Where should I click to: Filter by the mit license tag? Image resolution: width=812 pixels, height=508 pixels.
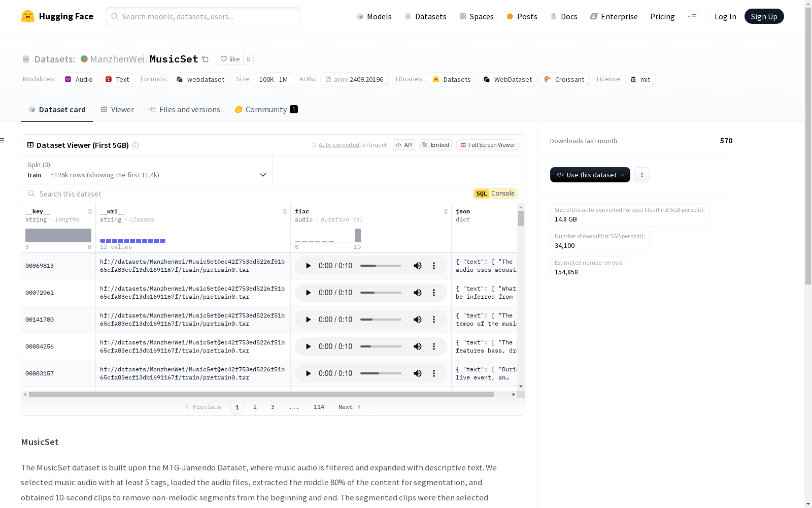coord(640,79)
